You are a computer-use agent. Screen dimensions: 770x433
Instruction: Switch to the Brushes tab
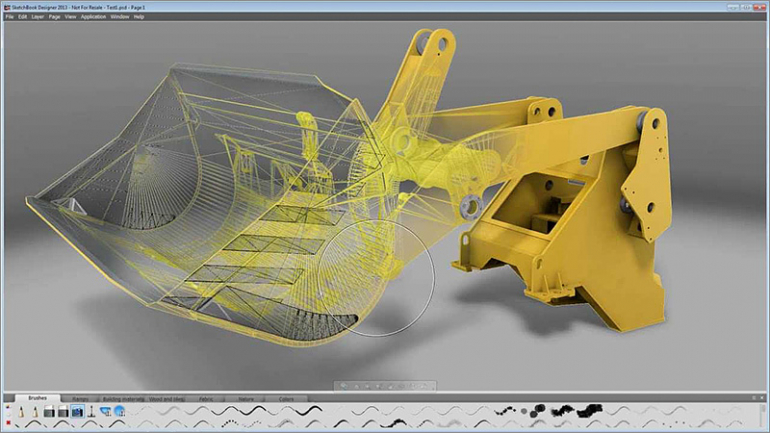click(36, 398)
